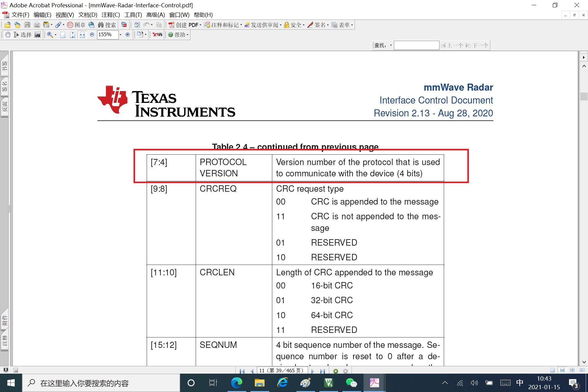
Task: Enable continuous facing layout view
Action: pyautogui.click(x=572, y=370)
